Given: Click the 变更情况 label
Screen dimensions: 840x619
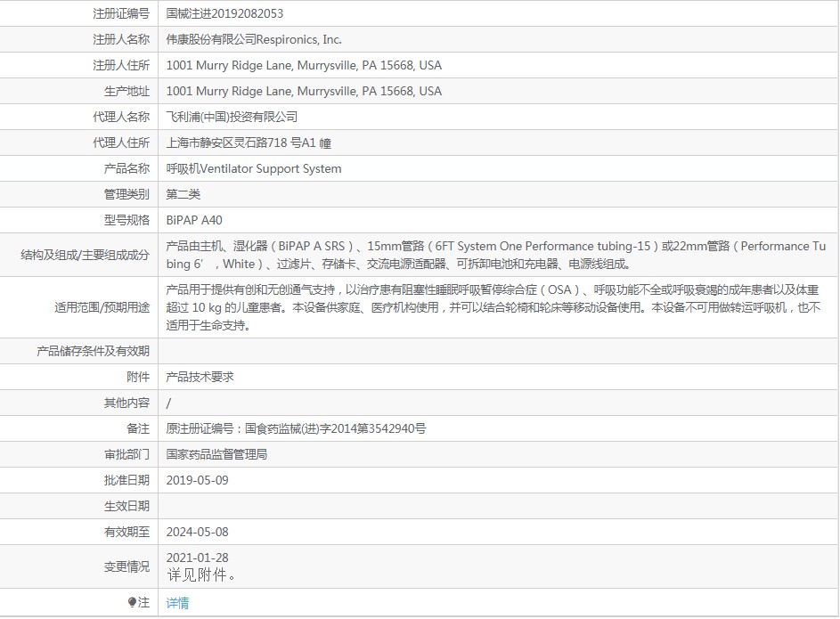Looking at the screenshot, I should pyautogui.click(x=127, y=566).
